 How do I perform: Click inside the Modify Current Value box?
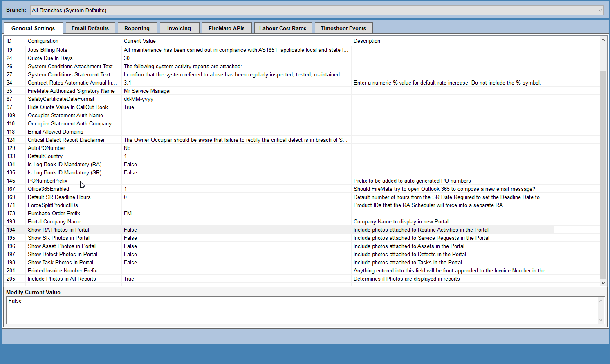pos(286,310)
